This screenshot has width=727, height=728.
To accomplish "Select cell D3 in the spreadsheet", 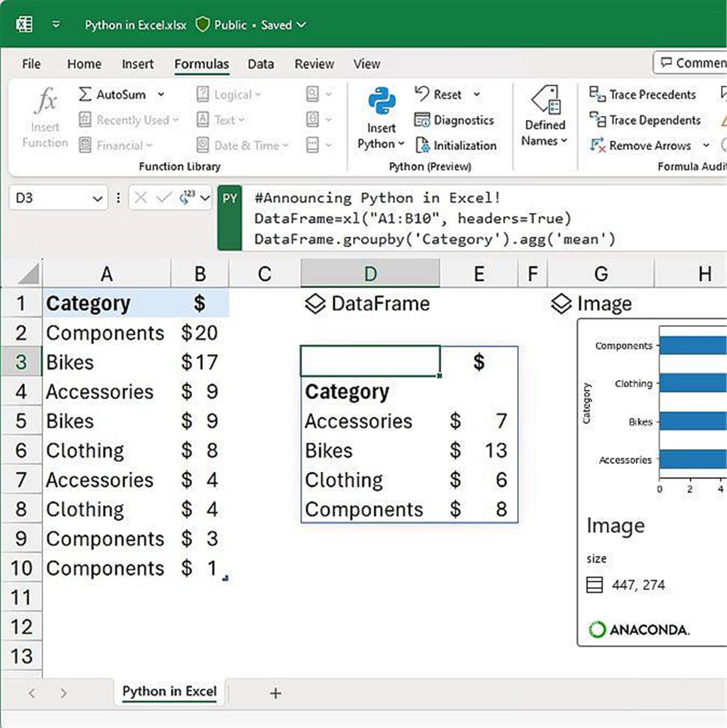I will (x=370, y=362).
